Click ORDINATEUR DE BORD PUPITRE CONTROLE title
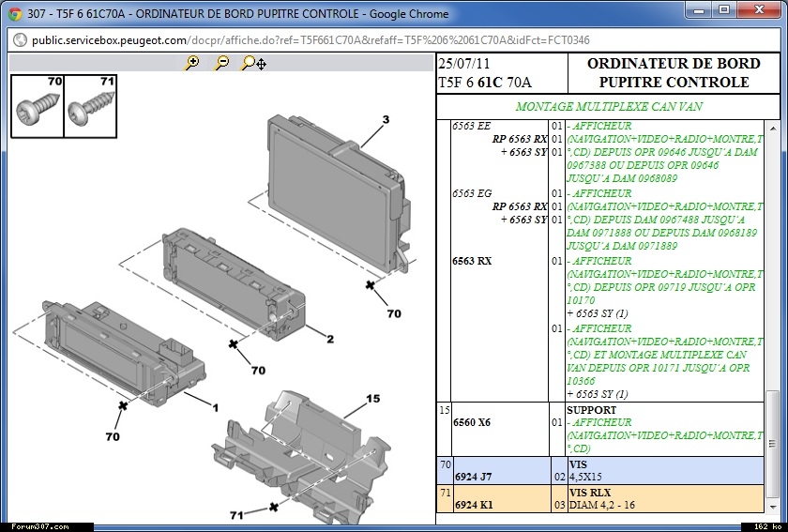788x532 pixels. pos(674,73)
